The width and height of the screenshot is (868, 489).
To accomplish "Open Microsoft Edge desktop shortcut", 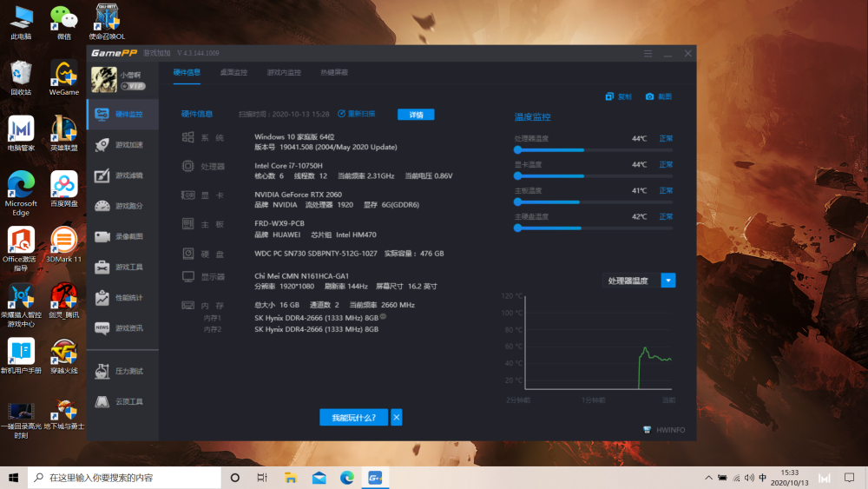I will point(21,194).
